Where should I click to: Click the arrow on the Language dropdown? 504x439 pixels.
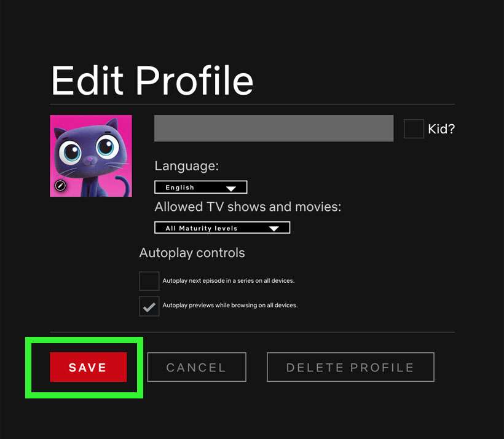231,188
